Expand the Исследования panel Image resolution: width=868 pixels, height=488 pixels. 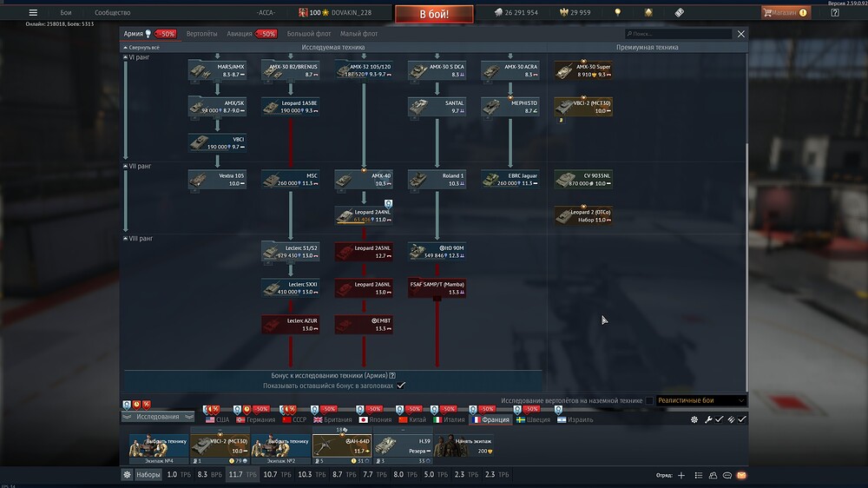(x=158, y=417)
